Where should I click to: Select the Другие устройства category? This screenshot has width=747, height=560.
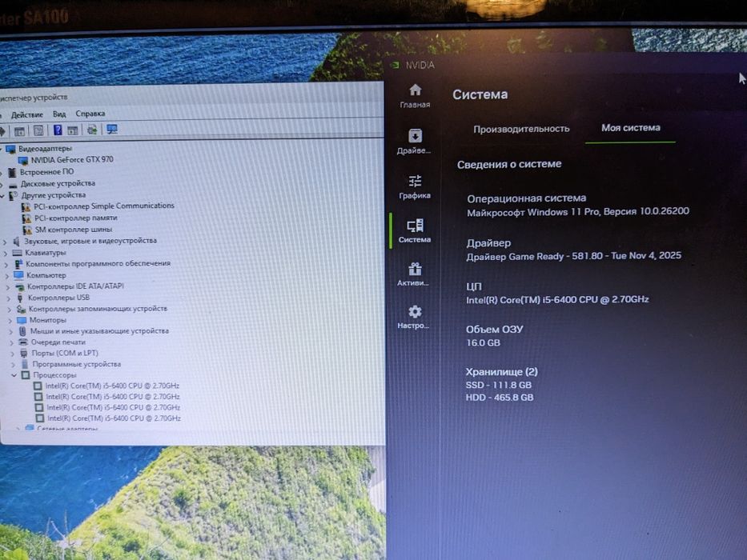(x=54, y=194)
